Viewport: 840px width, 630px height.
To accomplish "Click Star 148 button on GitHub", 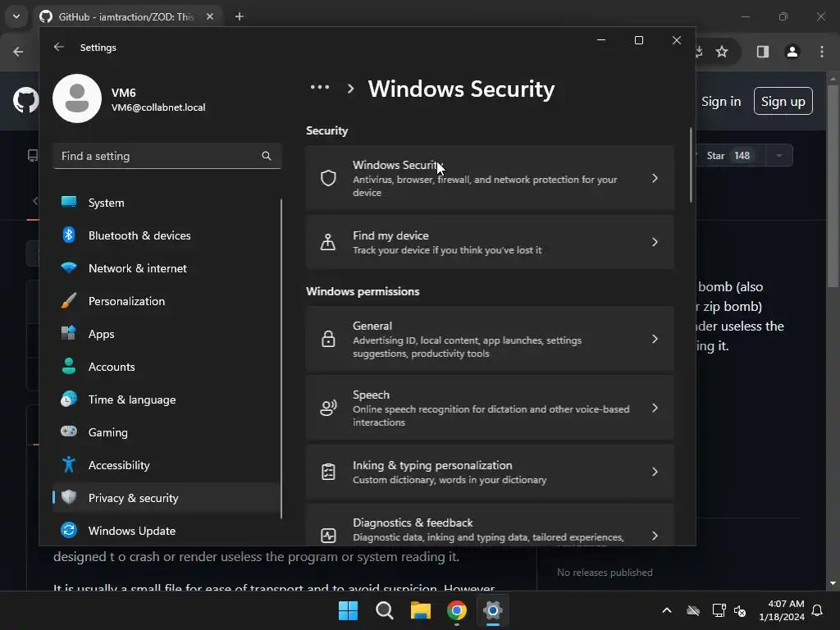I will tap(728, 156).
